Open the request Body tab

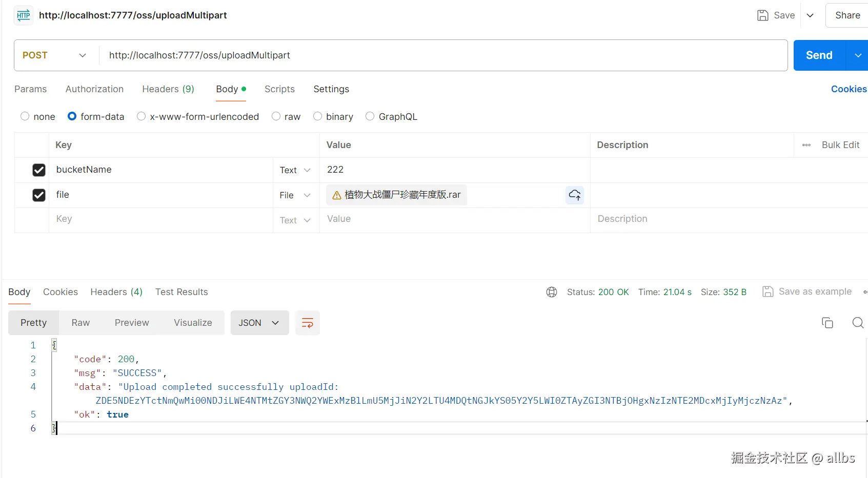click(x=231, y=89)
